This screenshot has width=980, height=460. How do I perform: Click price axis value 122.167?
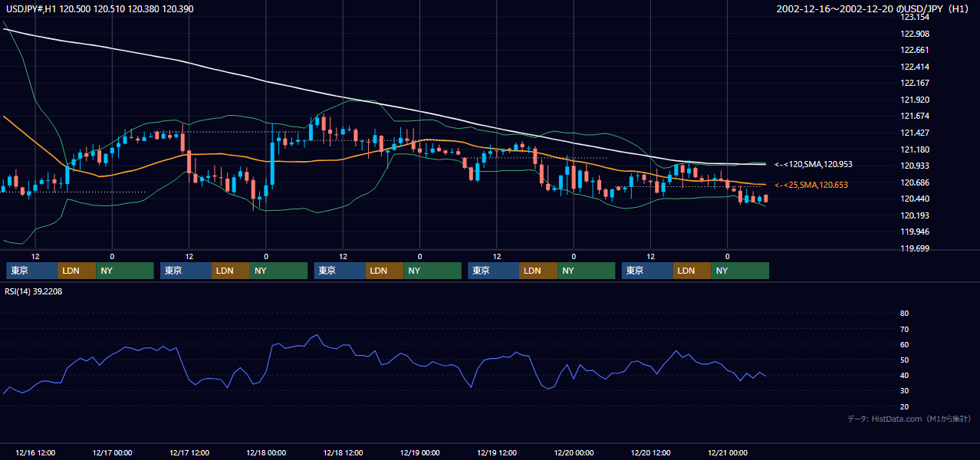(x=915, y=83)
